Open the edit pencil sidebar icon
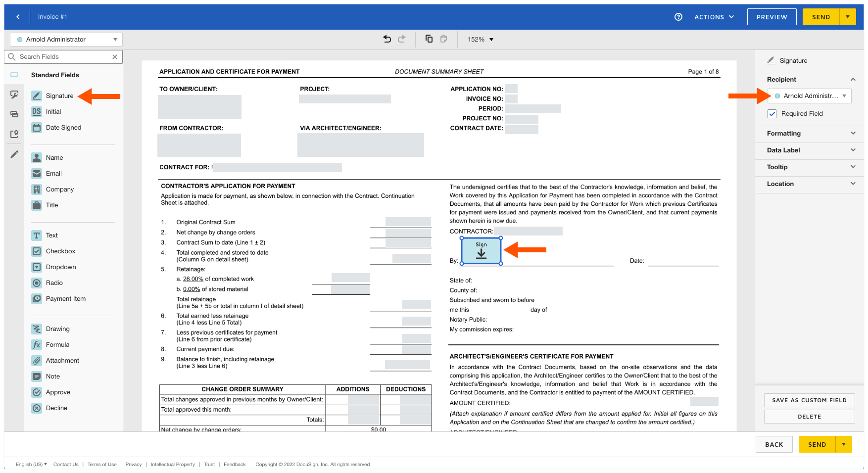868x473 pixels. [14, 154]
